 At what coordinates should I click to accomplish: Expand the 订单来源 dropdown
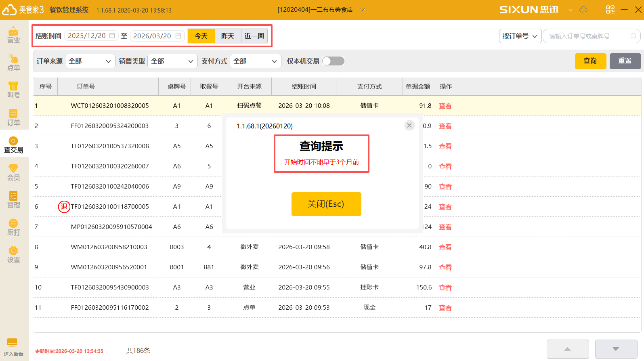90,61
